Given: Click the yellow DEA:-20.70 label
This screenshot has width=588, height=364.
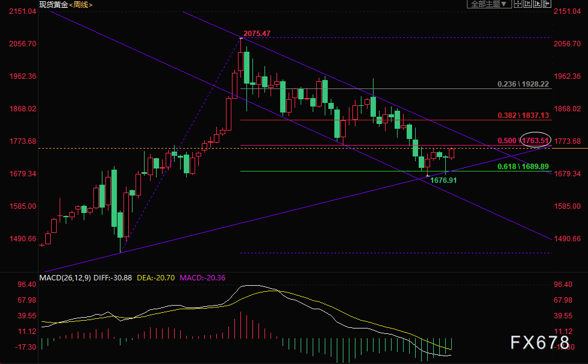Looking at the screenshot, I should click(155, 278).
